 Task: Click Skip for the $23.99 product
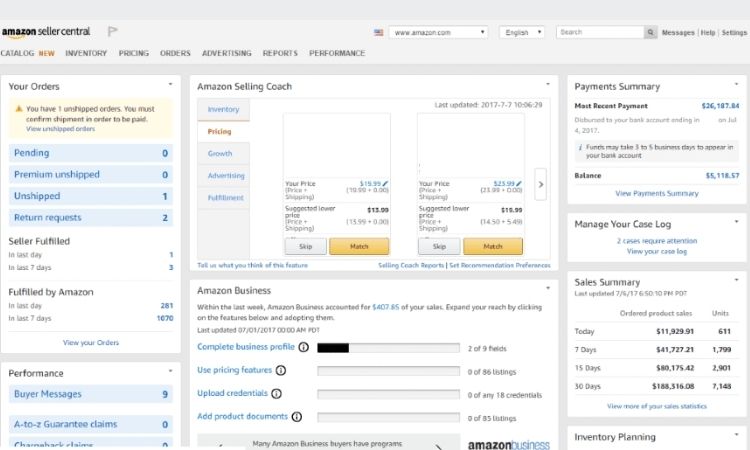439,246
